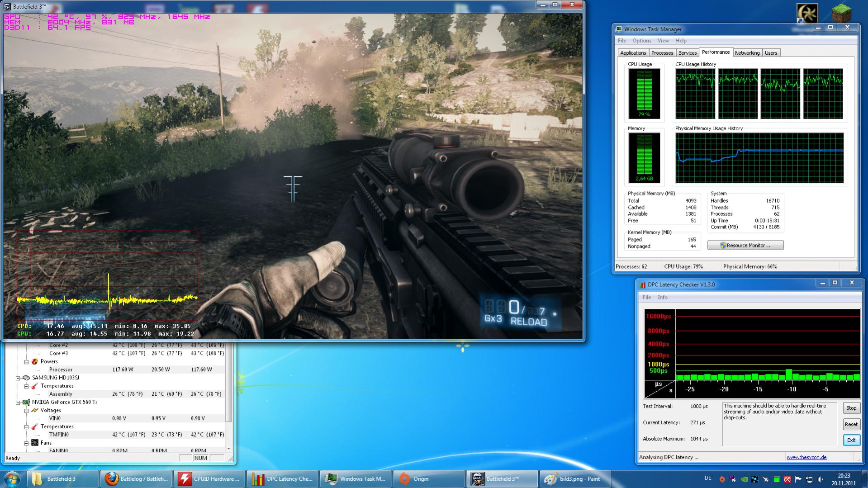Screen dimensions: 868x488
Task: Click the Battlefield 3 game taskbar button
Action: click(503, 479)
